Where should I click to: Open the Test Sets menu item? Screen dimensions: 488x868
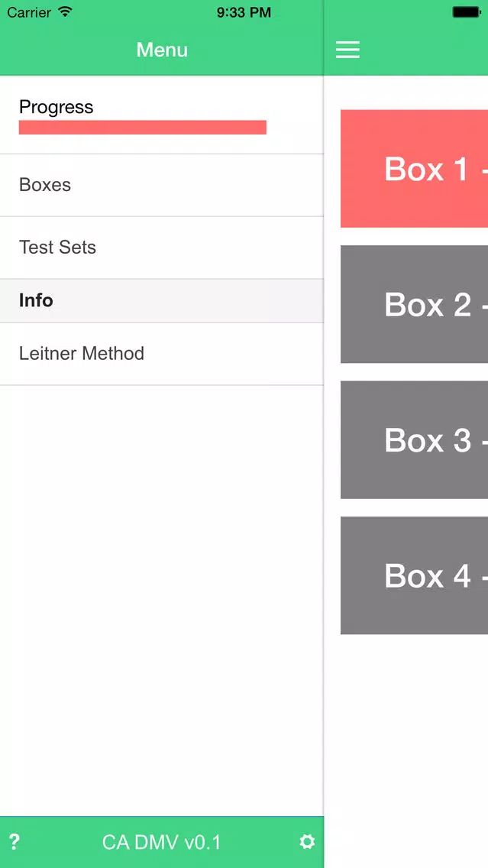point(162,248)
